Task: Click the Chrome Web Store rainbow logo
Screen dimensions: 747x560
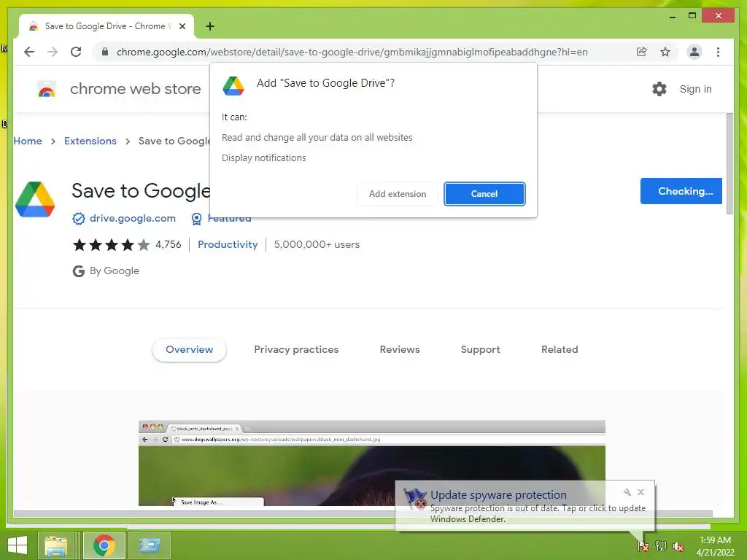Action: coord(47,89)
